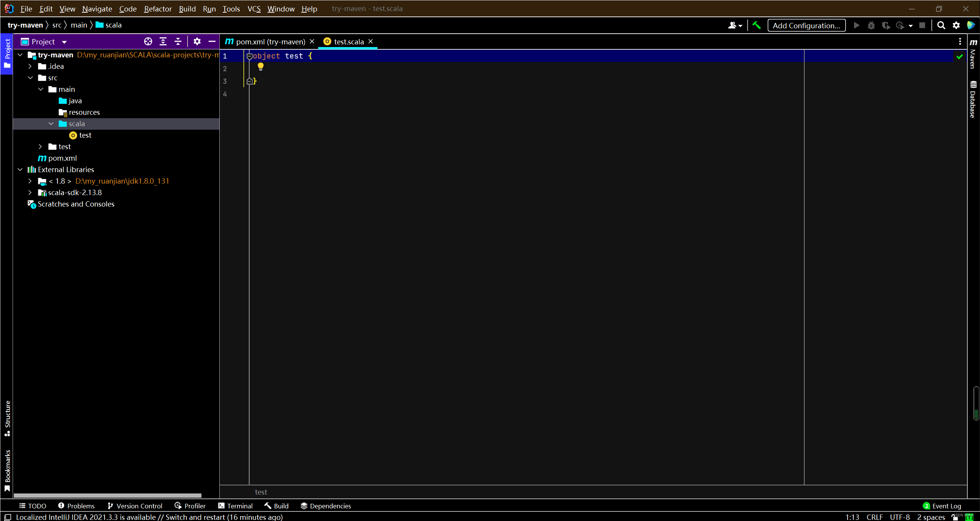Image resolution: width=980 pixels, height=521 pixels.
Task: Open the Project view dropdown arrow
Action: [64, 42]
